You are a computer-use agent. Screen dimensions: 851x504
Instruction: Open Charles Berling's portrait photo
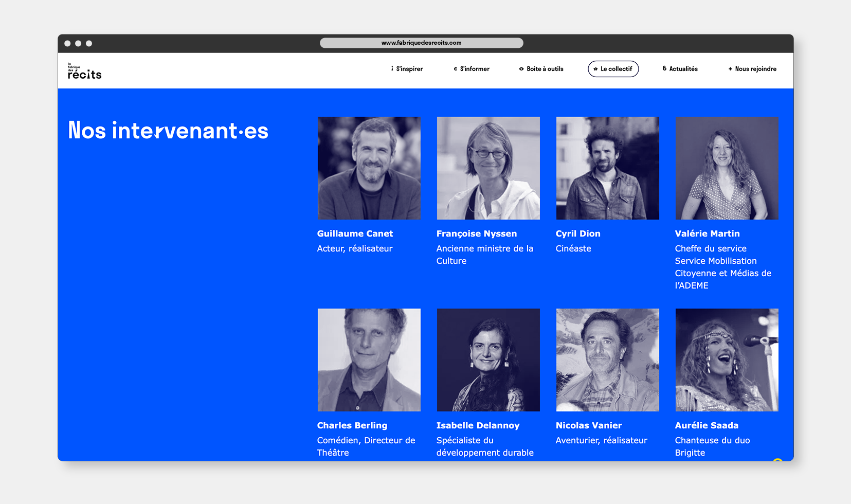(369, 360)
